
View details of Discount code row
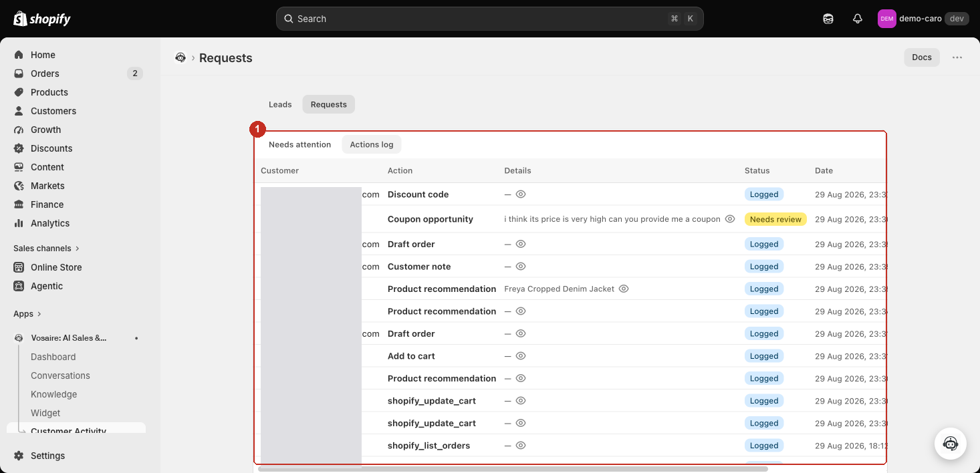pyautogui.click(x=521, y=194)
